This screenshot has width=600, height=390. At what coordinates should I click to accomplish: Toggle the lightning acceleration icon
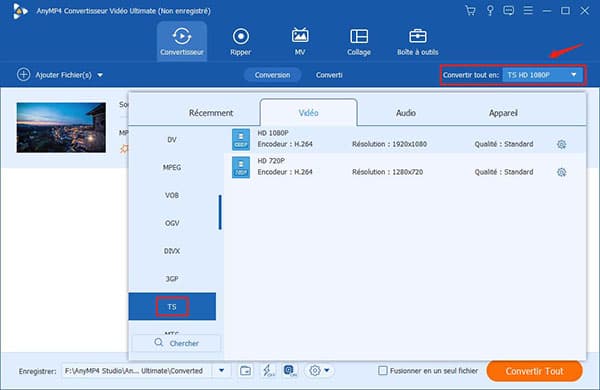268,370
